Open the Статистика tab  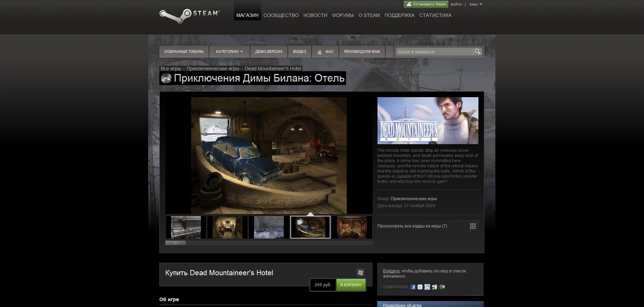click(435, 15)
